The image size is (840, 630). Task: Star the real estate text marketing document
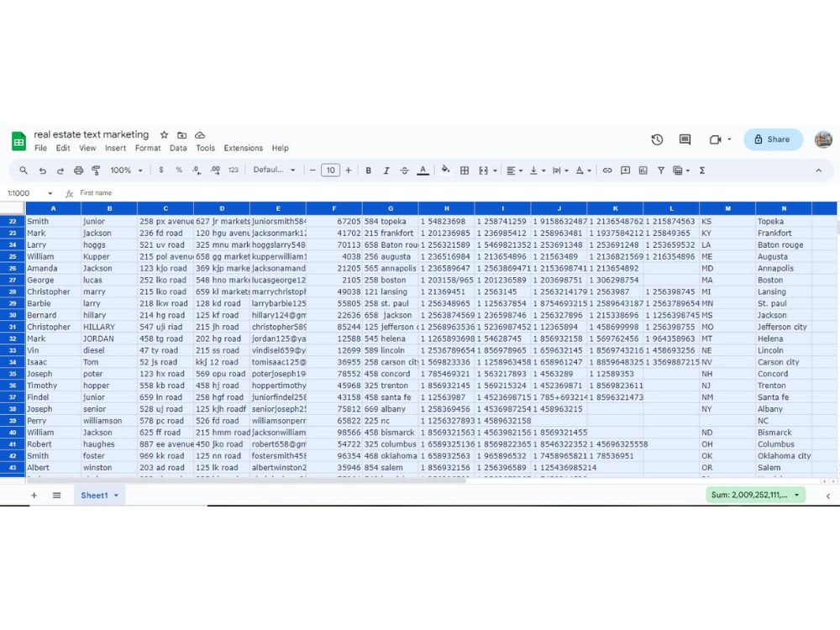click(165, 135)
